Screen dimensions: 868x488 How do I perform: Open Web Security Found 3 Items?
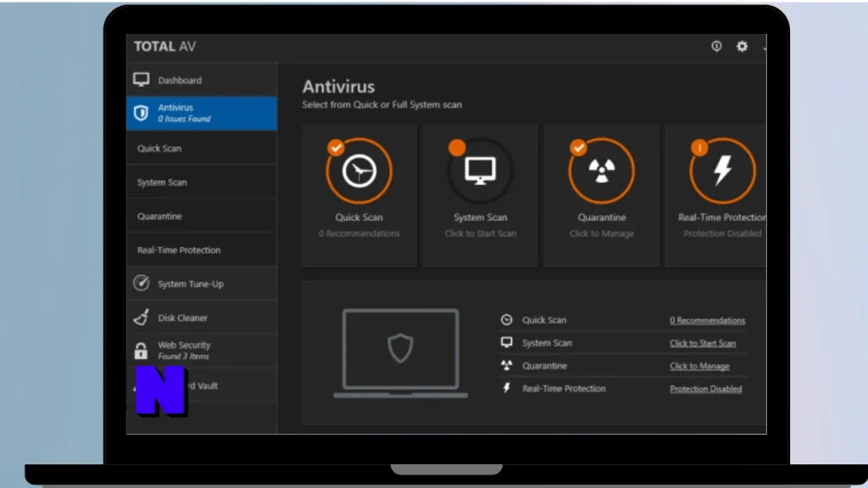coord(202,351)
